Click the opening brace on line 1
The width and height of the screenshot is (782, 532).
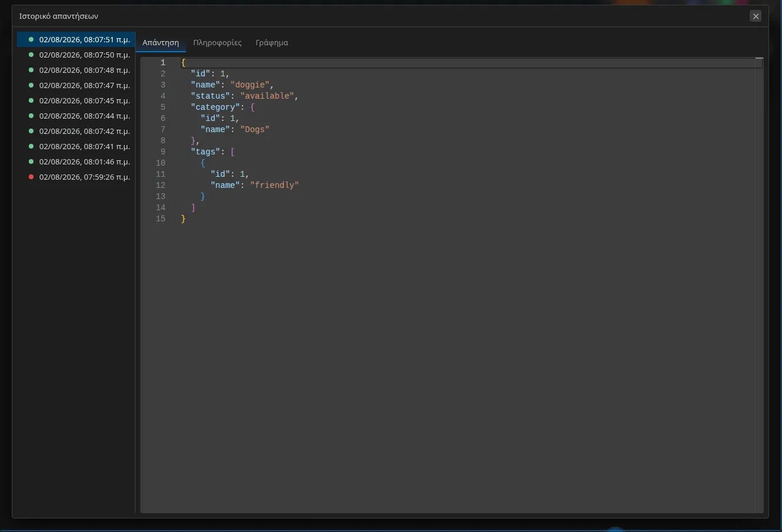183,62
